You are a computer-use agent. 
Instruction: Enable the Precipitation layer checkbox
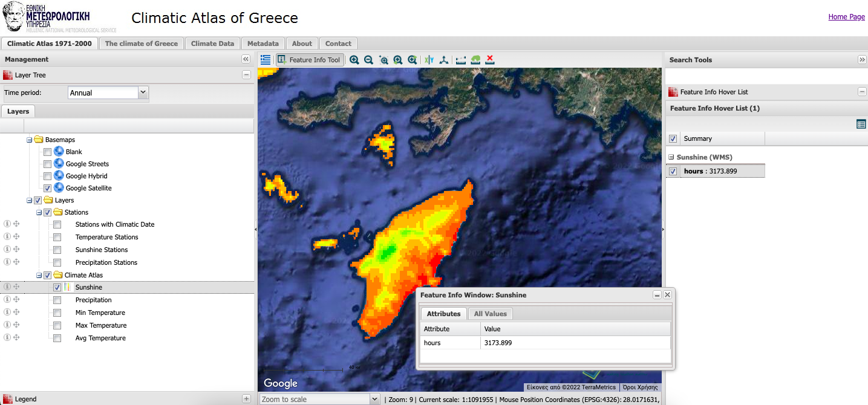coord(57,300)
